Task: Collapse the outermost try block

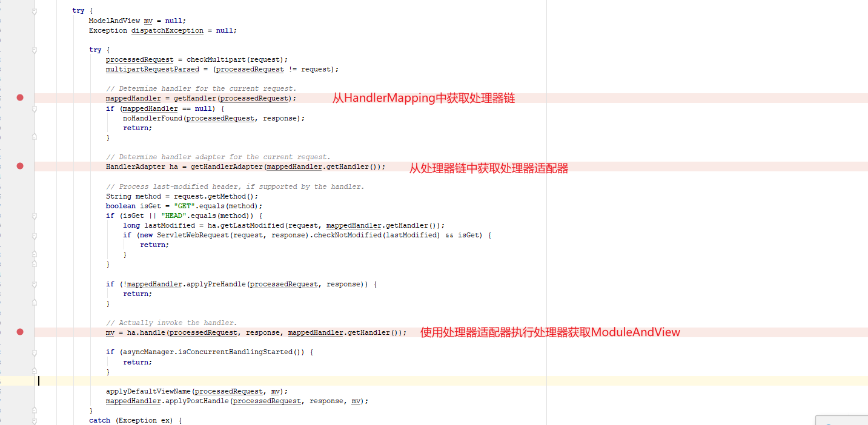Action: click(x=35, y=11)
